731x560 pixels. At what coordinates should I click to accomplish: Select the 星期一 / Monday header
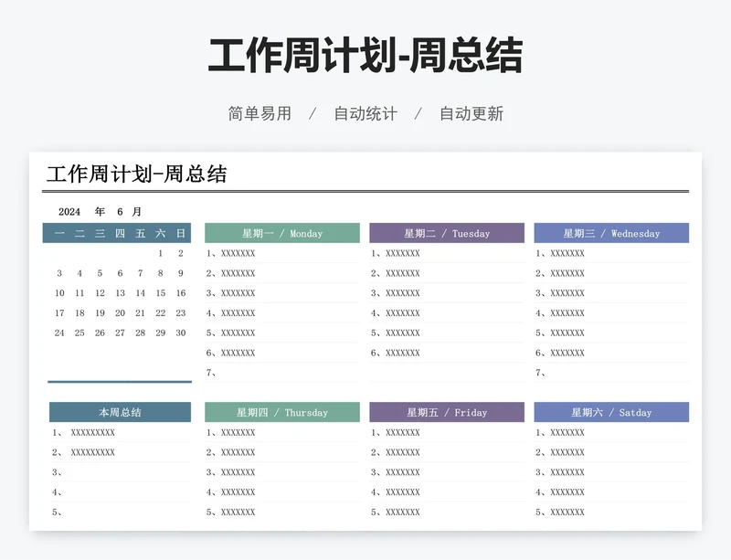[281, 234]
